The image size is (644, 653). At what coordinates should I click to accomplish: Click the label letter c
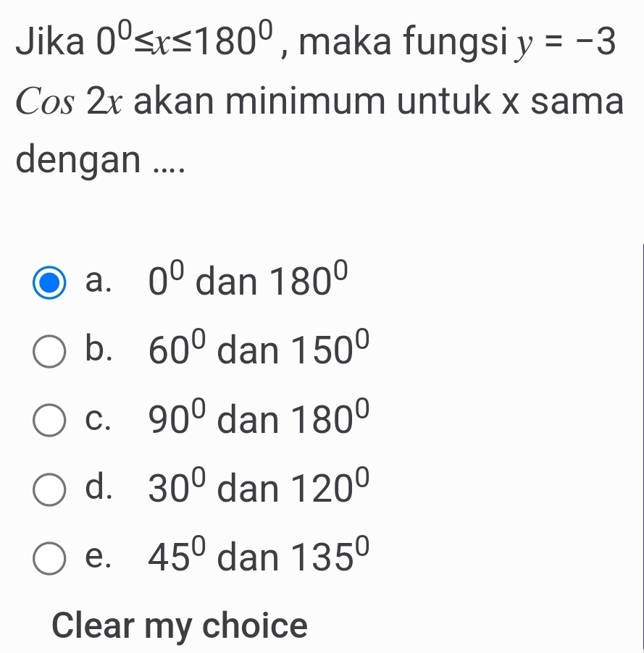tap(98, 420)
